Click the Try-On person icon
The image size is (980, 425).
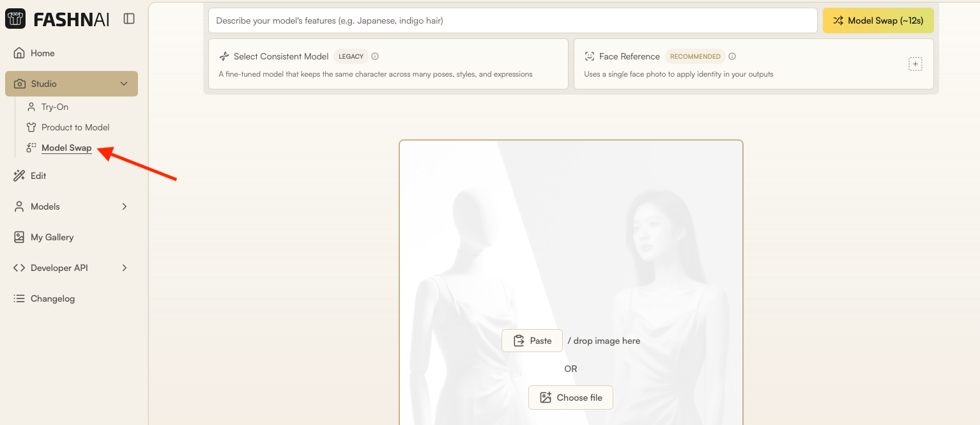click(x=31, y=107)
